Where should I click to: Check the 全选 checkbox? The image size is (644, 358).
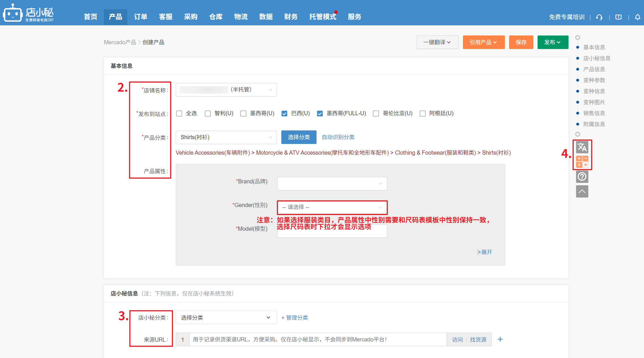[179, 114]
